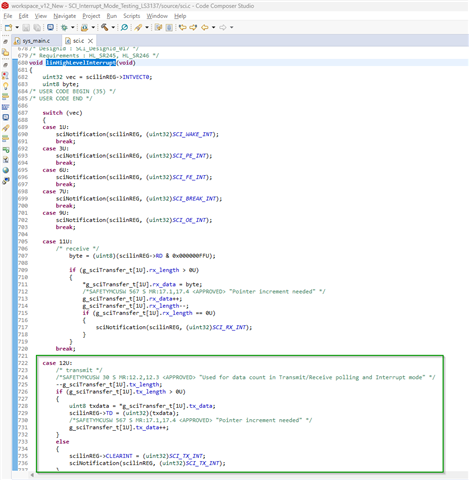Close the sci.c editor tab

tap(90, 41)
